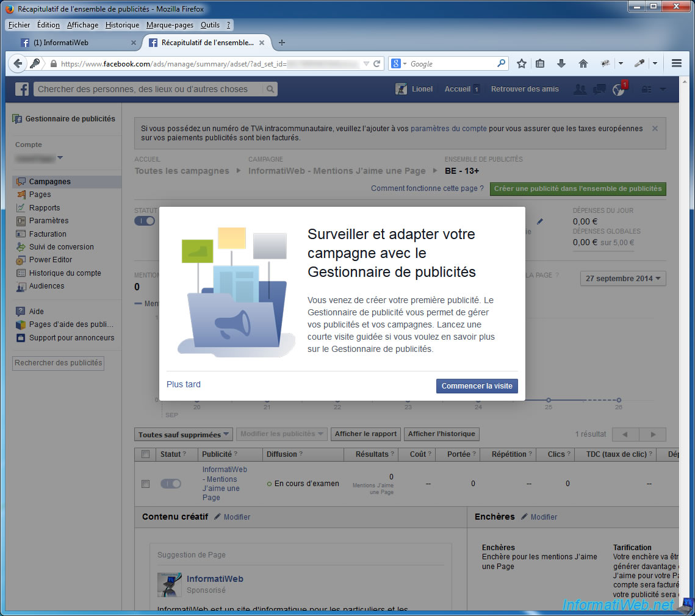This screenshot has height=616, width=695.
Task: Go to previous results page arrow
Action: pyautogui.click(x=625, y=434)
